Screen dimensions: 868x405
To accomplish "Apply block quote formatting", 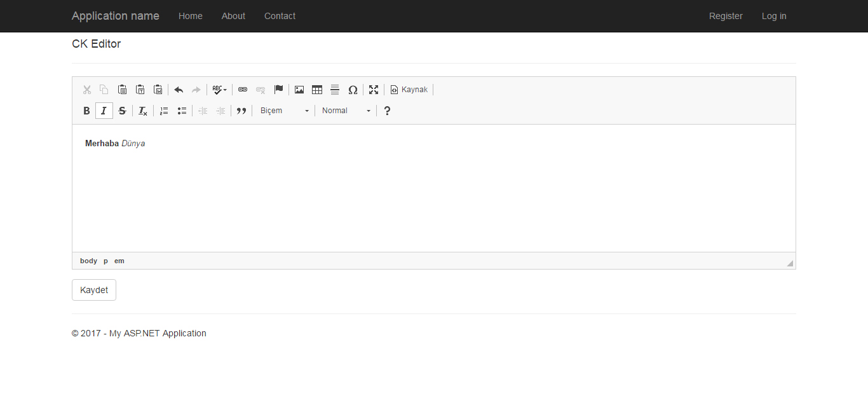I will (x=241, y=111).
